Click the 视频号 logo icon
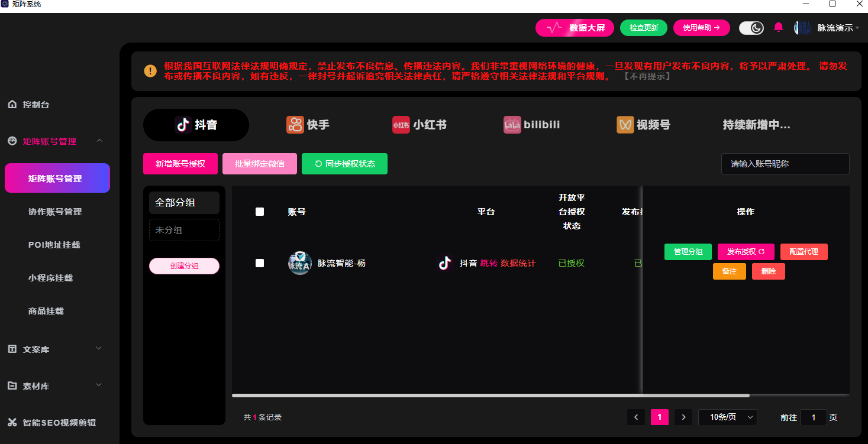The width and height of the screenshot is (868, 444). point(625,125)
